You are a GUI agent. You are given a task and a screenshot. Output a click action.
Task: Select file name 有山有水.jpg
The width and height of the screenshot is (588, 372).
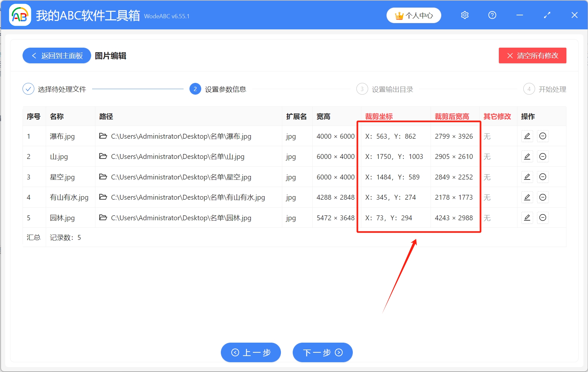tap(69, 197)
